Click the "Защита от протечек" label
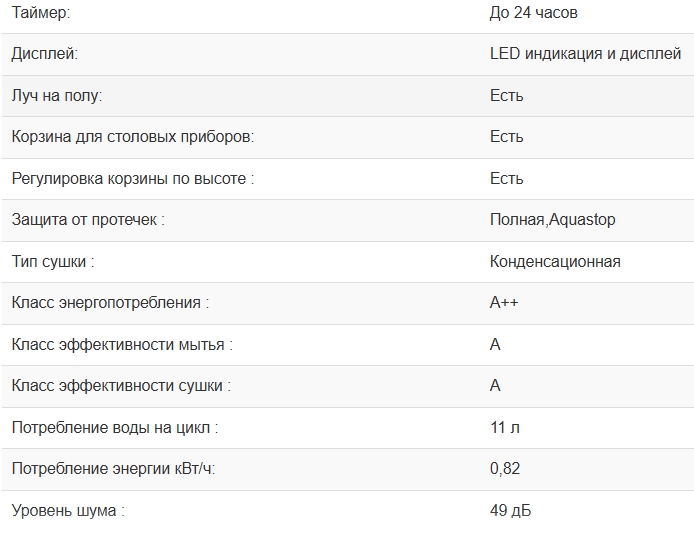Image resolution: width=694 pixels, height=540 pixels. click(x=87, y=220)
